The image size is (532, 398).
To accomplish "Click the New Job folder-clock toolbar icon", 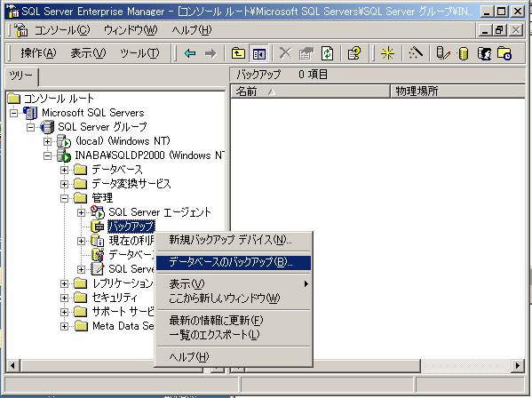I will tap(504, 53).
